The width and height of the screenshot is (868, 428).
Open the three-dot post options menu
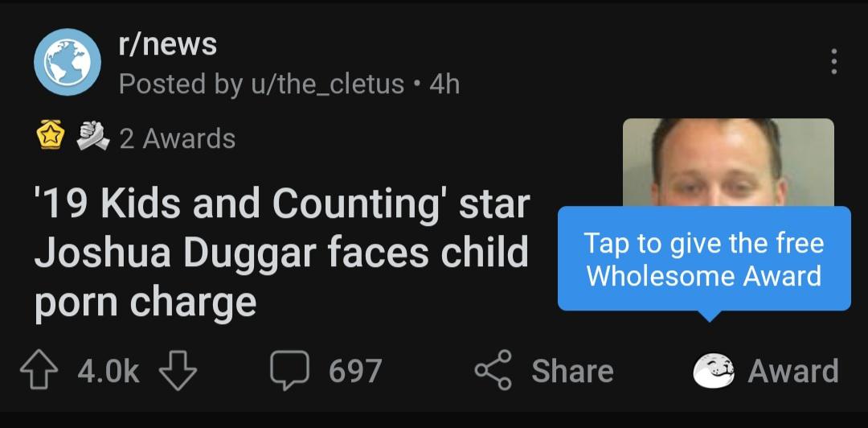click(833, 62)
